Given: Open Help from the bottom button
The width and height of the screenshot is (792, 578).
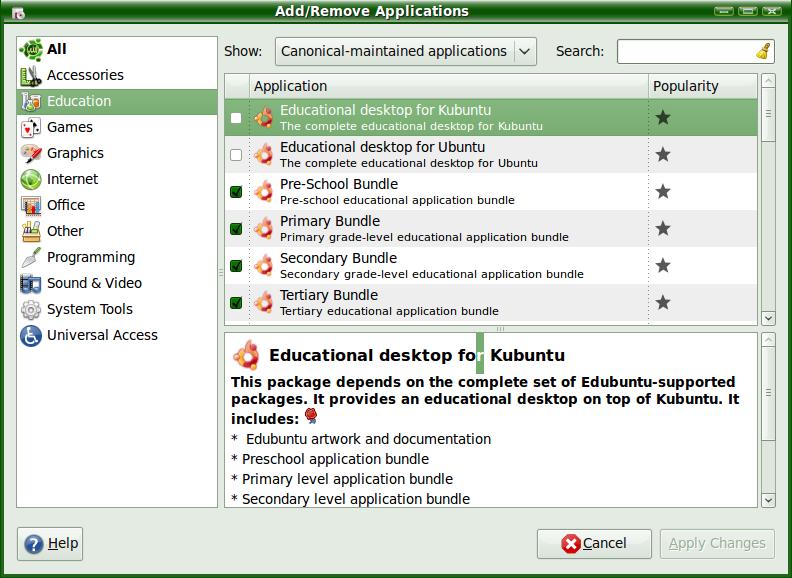Looking at the screenshot, I should tap(50, 544).
